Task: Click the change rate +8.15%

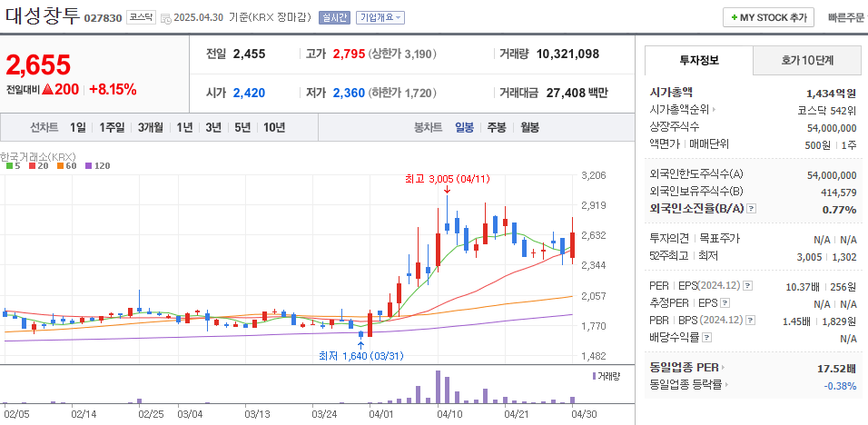Action: (x=113, y=89)
